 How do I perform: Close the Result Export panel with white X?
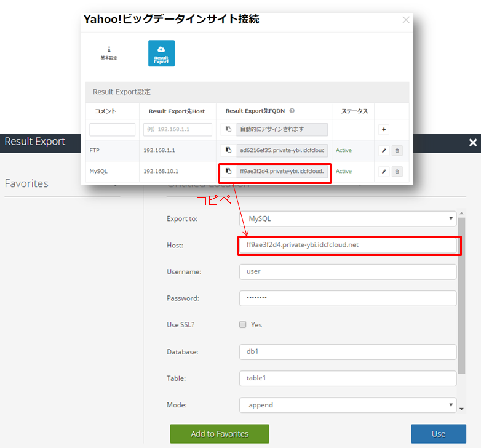473,142
